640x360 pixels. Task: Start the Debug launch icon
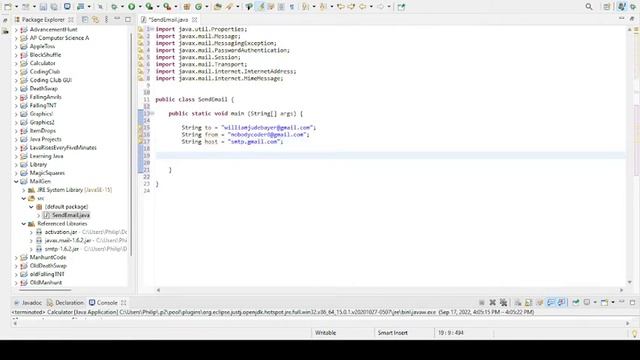pos(114,7)
